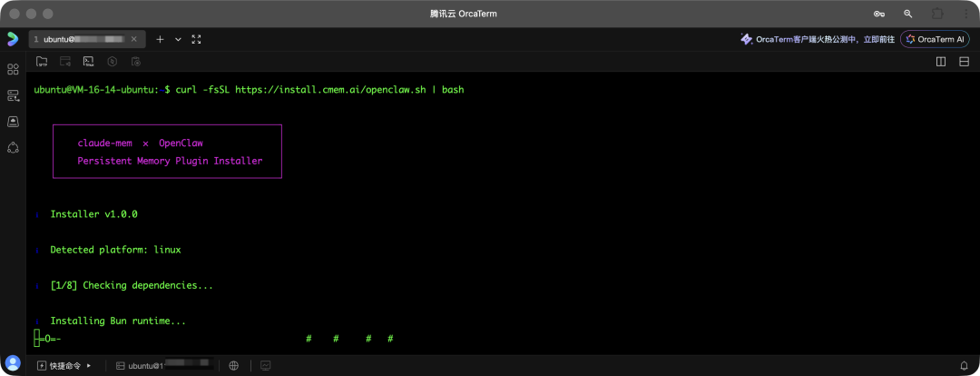Split the terminal horizontally into rows
Screen dimensions: 980x376
(964, 62)
